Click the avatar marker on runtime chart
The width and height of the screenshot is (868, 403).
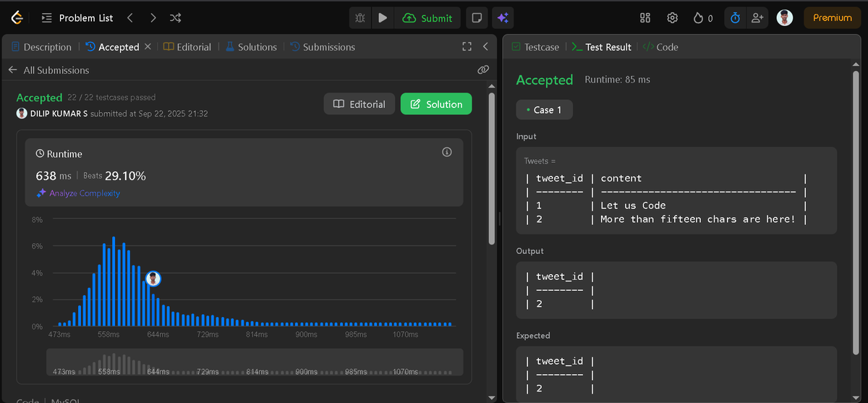pos(153,279)
